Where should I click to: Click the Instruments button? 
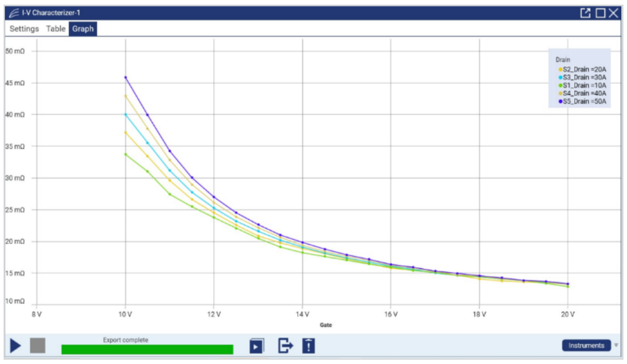coord(585,345)
